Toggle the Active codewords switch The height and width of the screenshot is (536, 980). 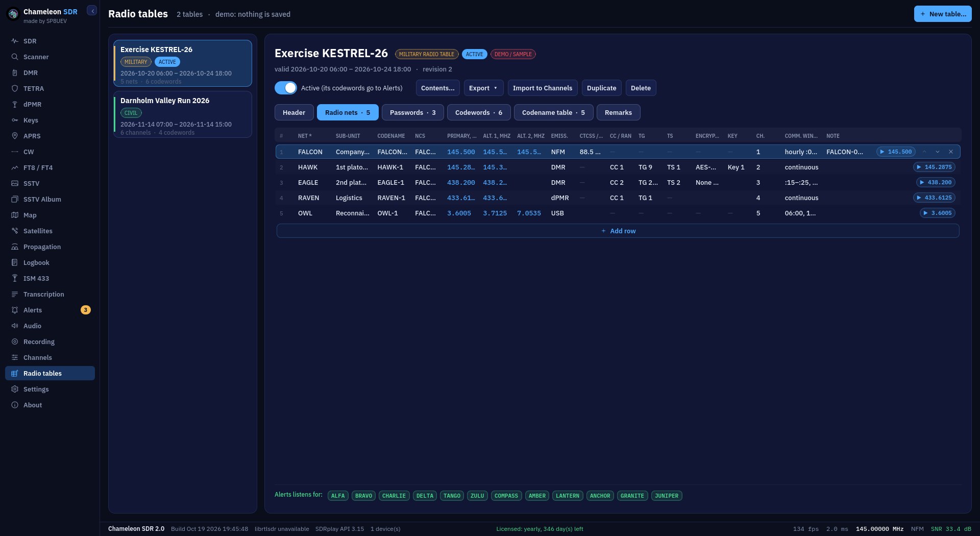(x=286, y=88)
